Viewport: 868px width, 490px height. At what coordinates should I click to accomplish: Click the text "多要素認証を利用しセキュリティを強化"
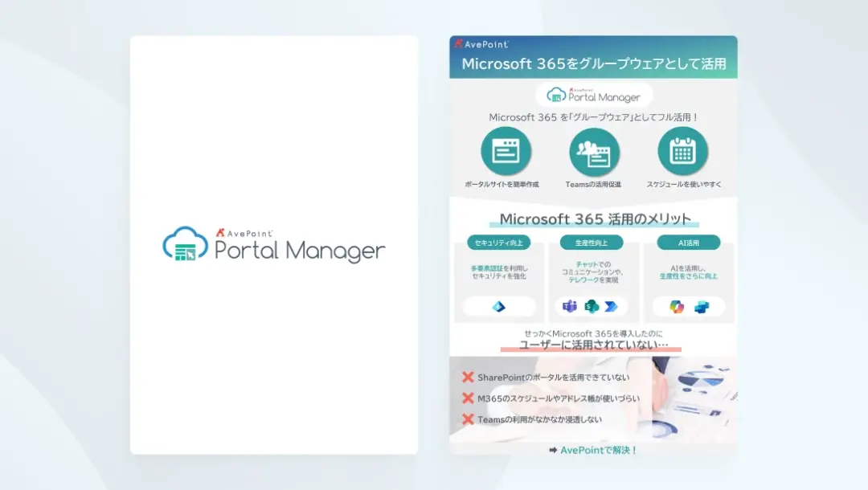[x=499, y=272]
